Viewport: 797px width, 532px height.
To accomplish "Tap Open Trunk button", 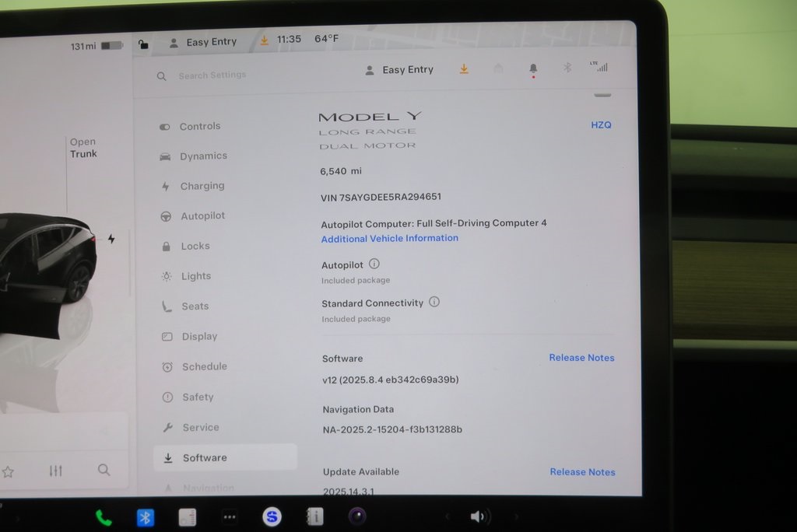I will (83, 148).
